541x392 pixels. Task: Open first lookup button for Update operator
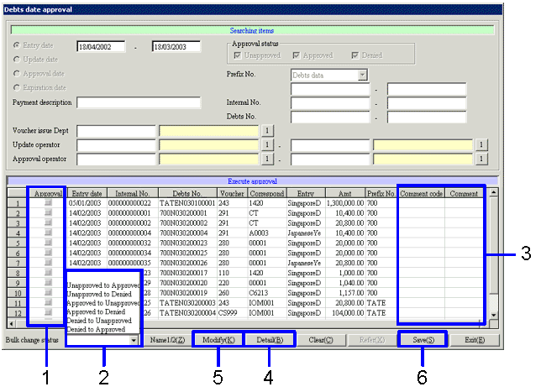click(x=267, y=145)
